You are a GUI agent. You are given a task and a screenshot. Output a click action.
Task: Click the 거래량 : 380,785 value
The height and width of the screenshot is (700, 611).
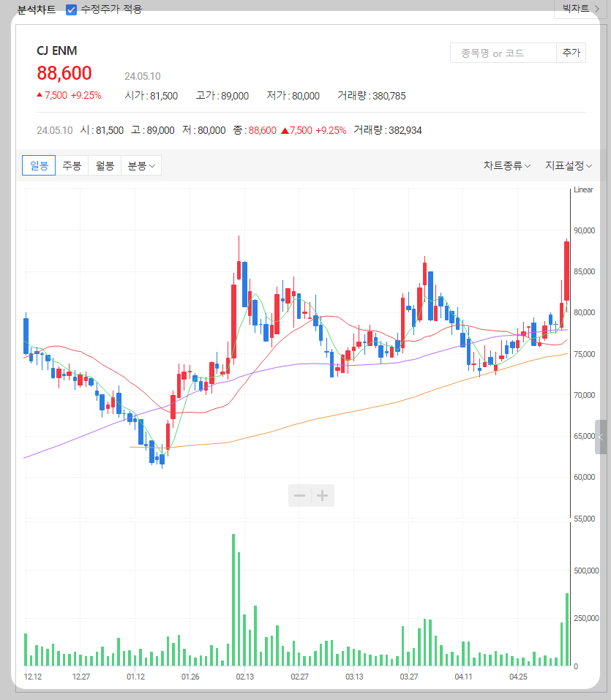point(372,96)
